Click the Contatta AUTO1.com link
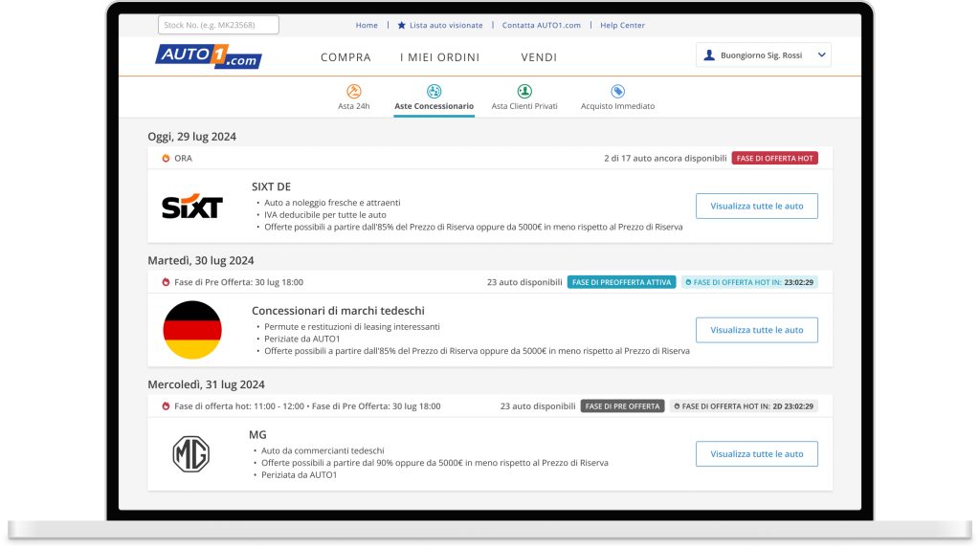This screenshot has width=980, height=547. click(542, 25)
